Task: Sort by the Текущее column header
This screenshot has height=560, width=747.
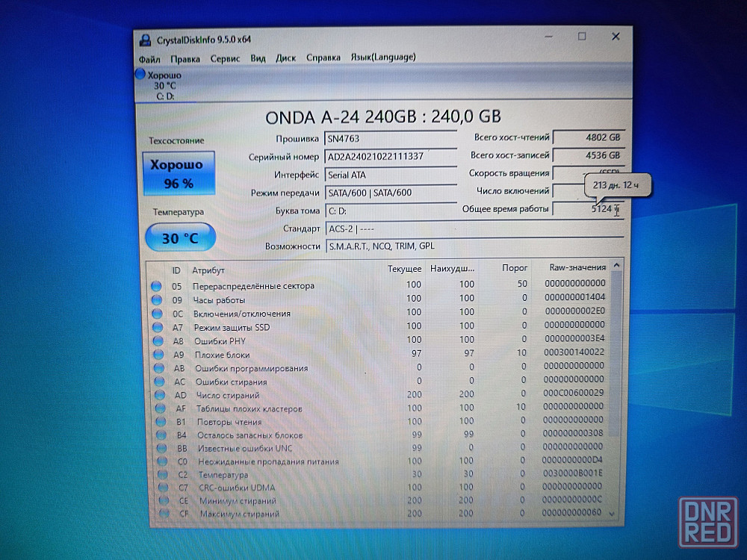Action: (404, 269)
